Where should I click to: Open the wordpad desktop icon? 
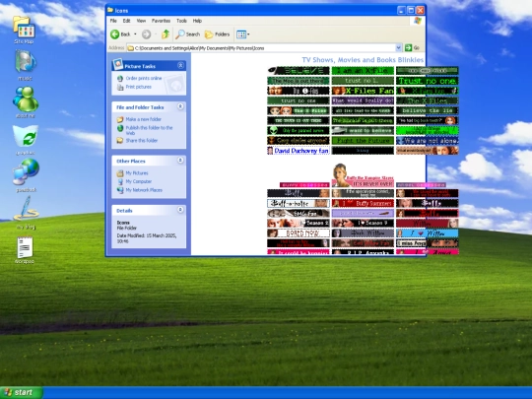click(25, 250)
